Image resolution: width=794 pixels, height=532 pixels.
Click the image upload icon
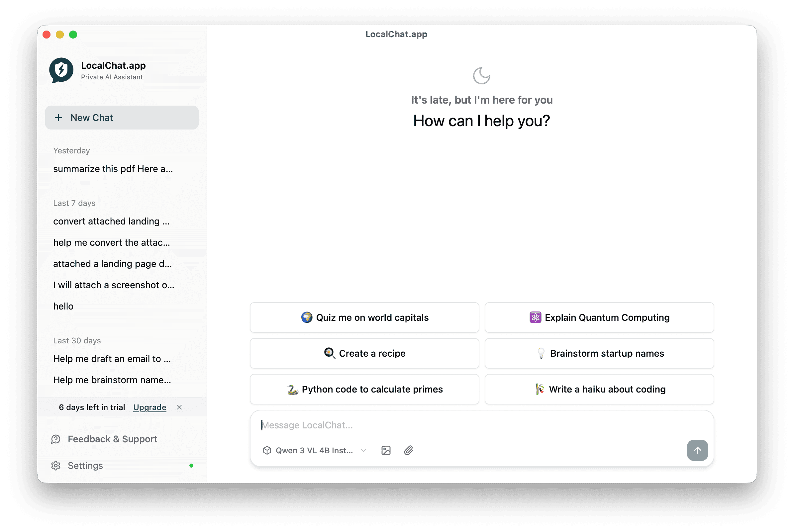386,450
